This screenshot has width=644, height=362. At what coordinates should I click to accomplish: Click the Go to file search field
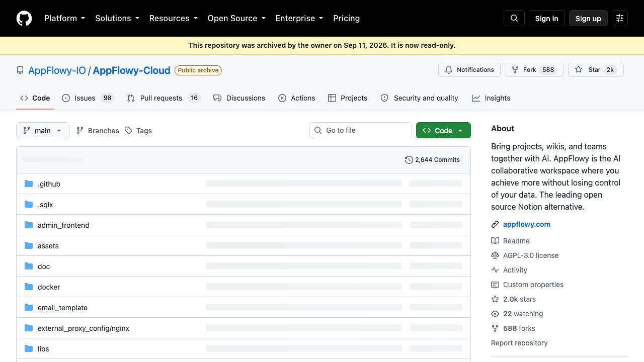pos(361,130)
